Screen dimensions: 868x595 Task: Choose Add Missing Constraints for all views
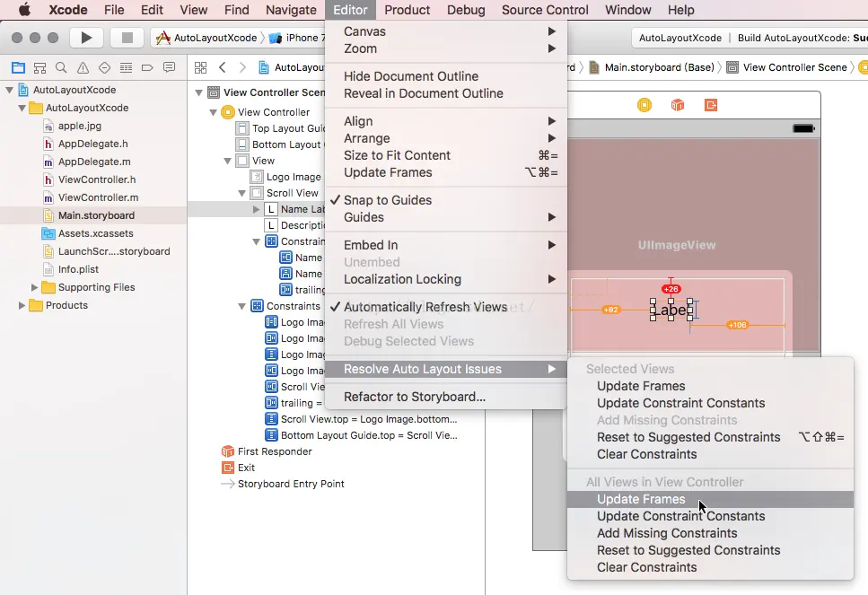(x=710, y=534)
